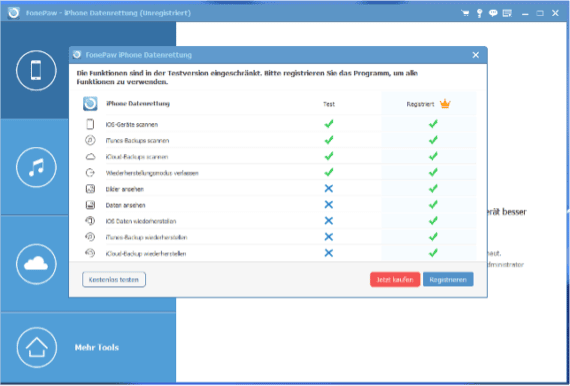Click blue X in Test for iCloud-Backup wiederherstellen
Image resolution: width=570 pixels, height=386 pixels.
tap(329, 253)
